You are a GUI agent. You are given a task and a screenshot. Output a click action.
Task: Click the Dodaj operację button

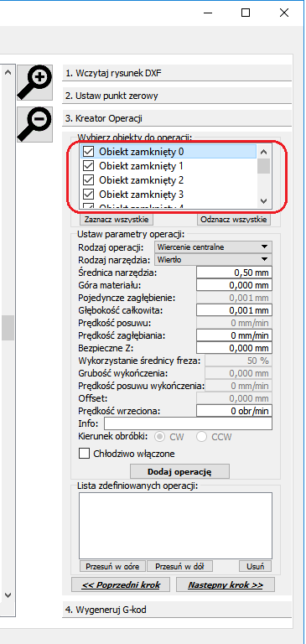click(x=179, y=471)
